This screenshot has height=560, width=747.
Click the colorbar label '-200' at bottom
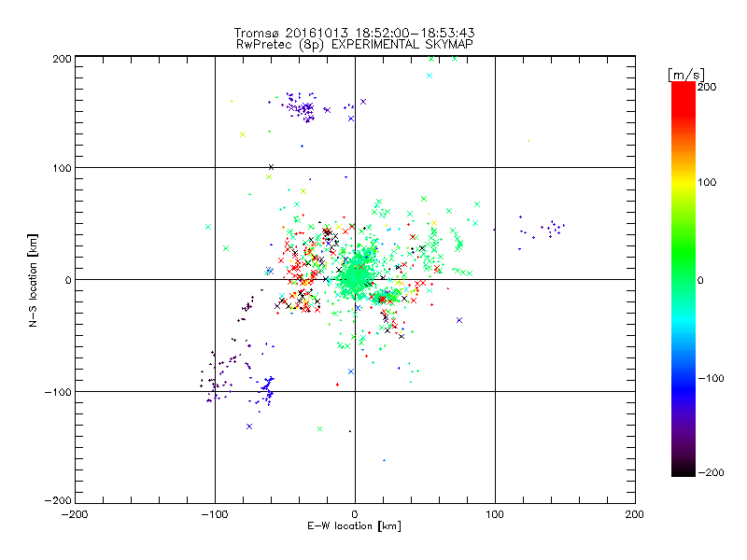point(712,472)
